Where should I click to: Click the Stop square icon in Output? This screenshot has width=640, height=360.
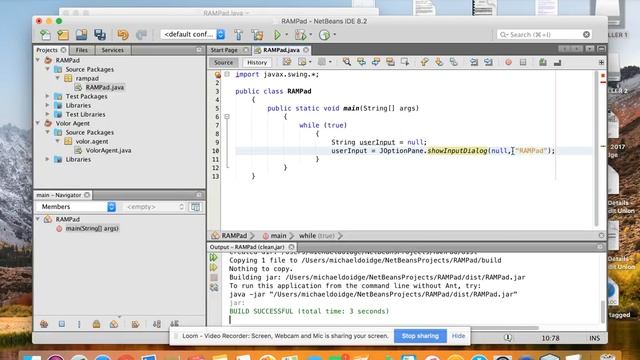(213, 278)
